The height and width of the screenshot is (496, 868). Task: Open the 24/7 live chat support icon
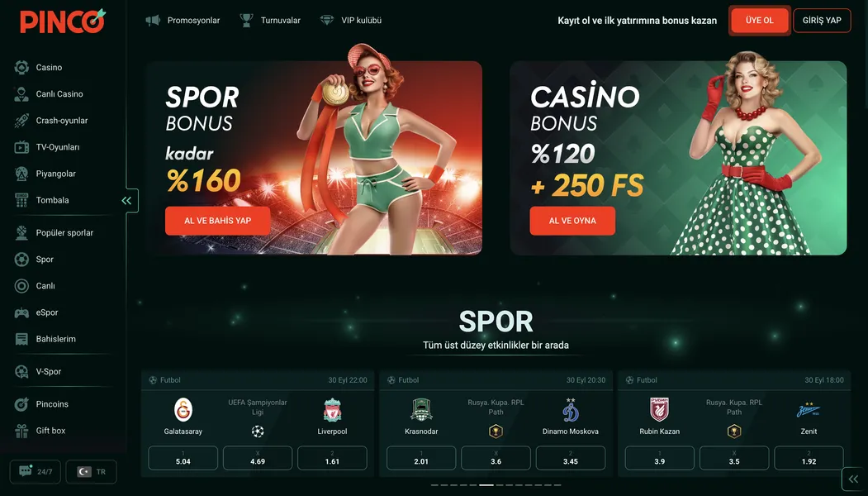(x=26, y=472)
